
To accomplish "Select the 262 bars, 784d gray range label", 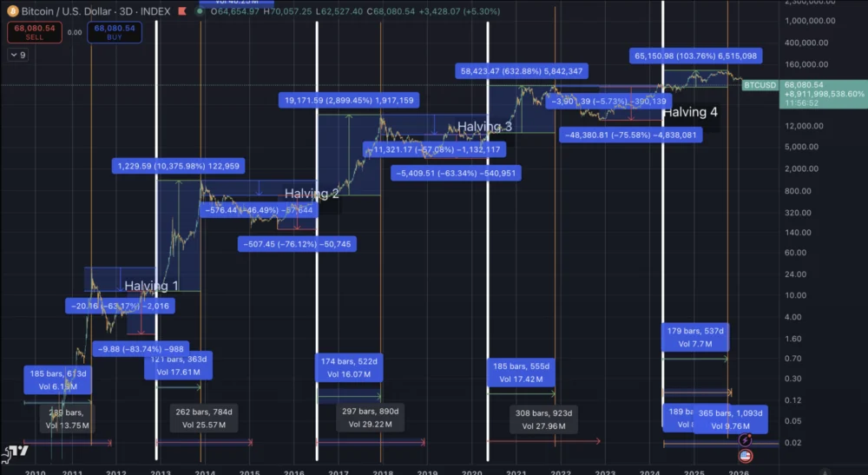I will coord(204,418).
